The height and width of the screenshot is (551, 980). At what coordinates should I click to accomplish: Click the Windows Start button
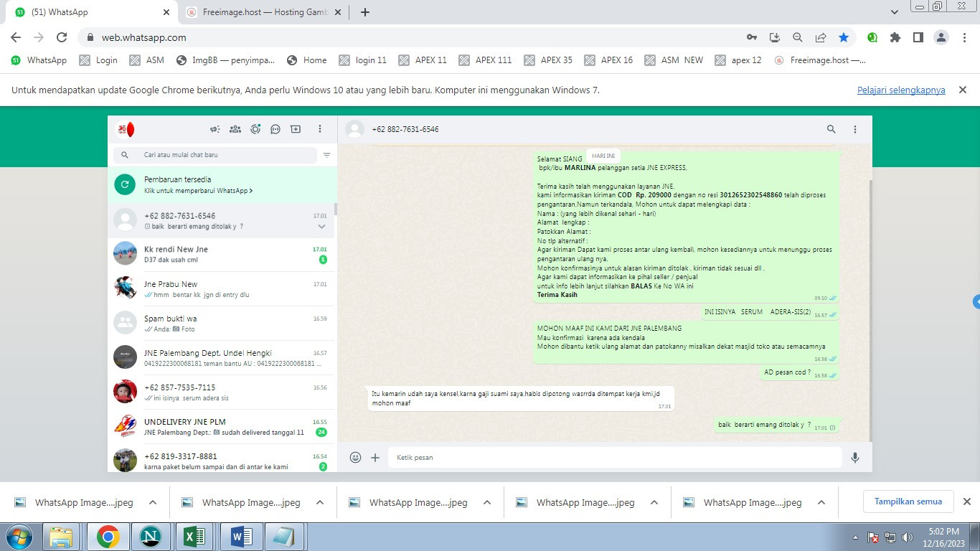(18, 537)
